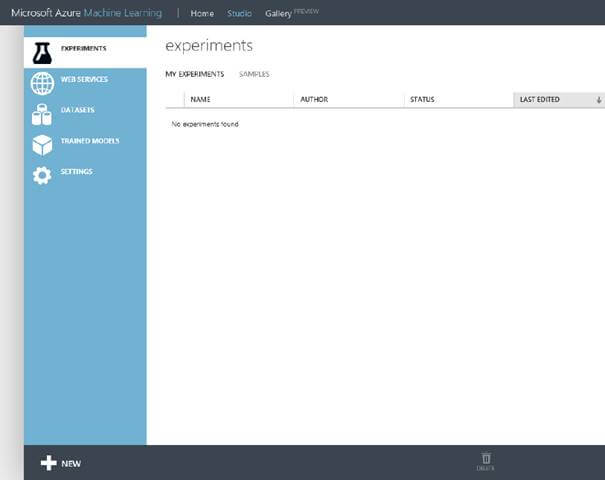Click the 'experiments' page heading

coord(209,46)
